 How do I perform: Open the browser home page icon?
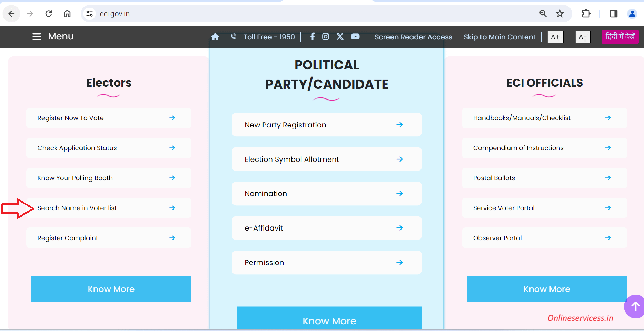tap(67, 14)
